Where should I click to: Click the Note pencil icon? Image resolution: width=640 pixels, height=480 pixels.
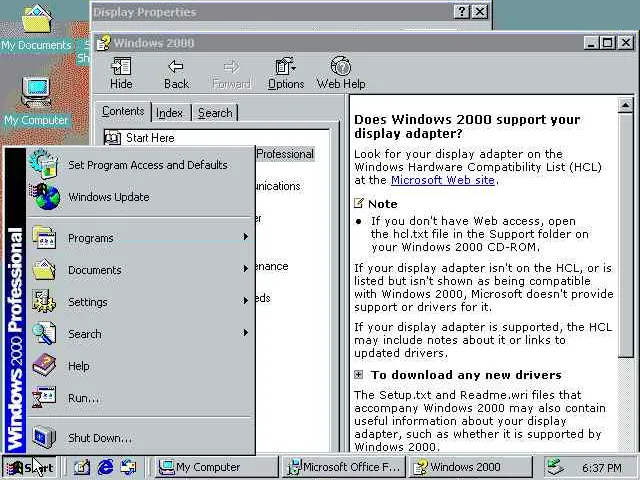(358, 203)
